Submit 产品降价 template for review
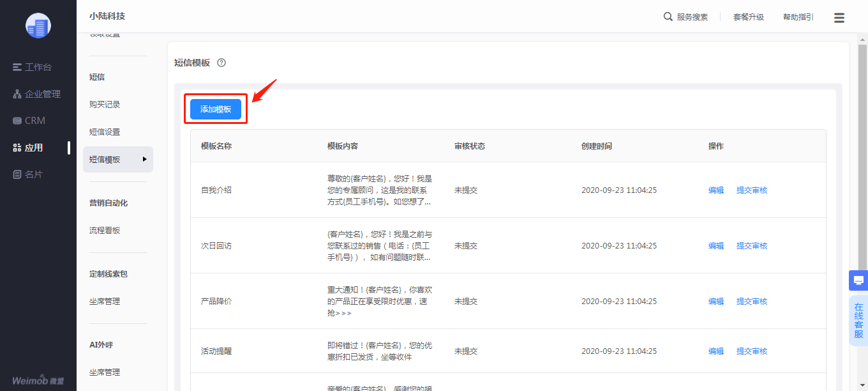This screenshot has height=391, width=868. click(752, 302)
